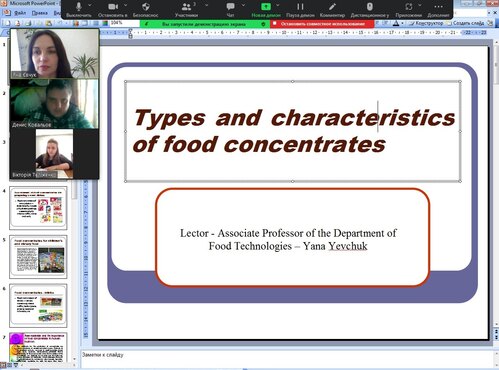Open the zoom percentage dropdown in PowerPoint

(124, 23)
